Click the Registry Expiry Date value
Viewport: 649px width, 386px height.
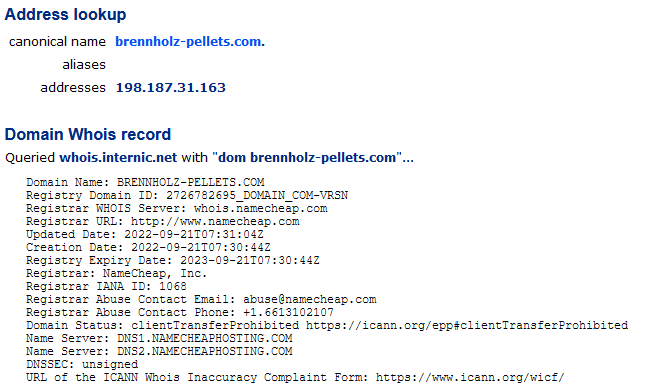click(x=250, y=261)
